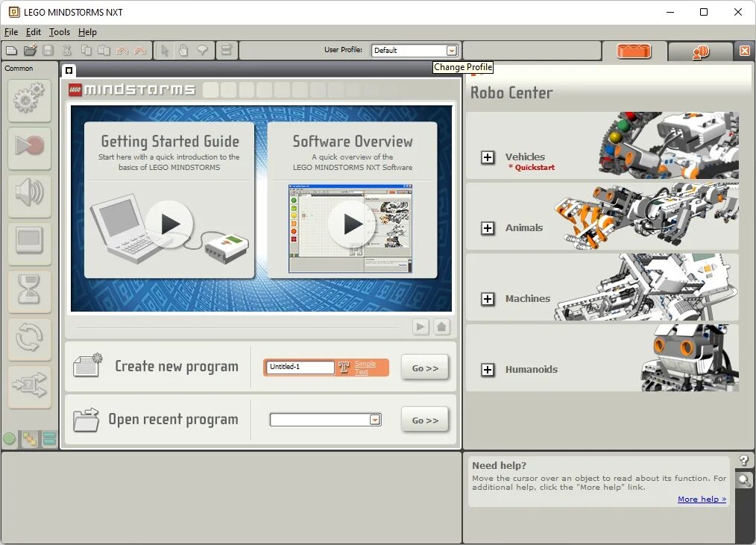756x545 pixels.
Task: Select the Comment tool
Action: click(202, 50)
